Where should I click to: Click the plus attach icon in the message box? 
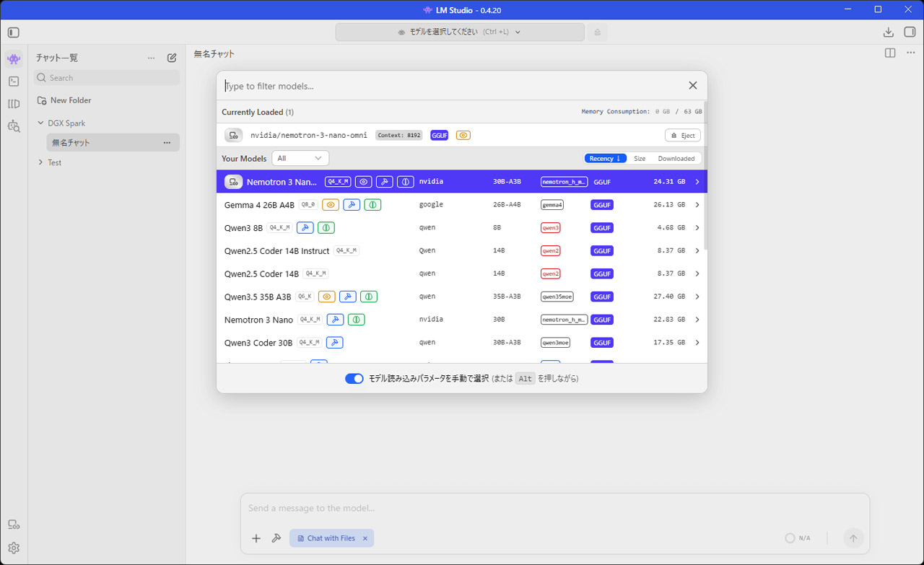pyautogui.click(x=256, y=538)
